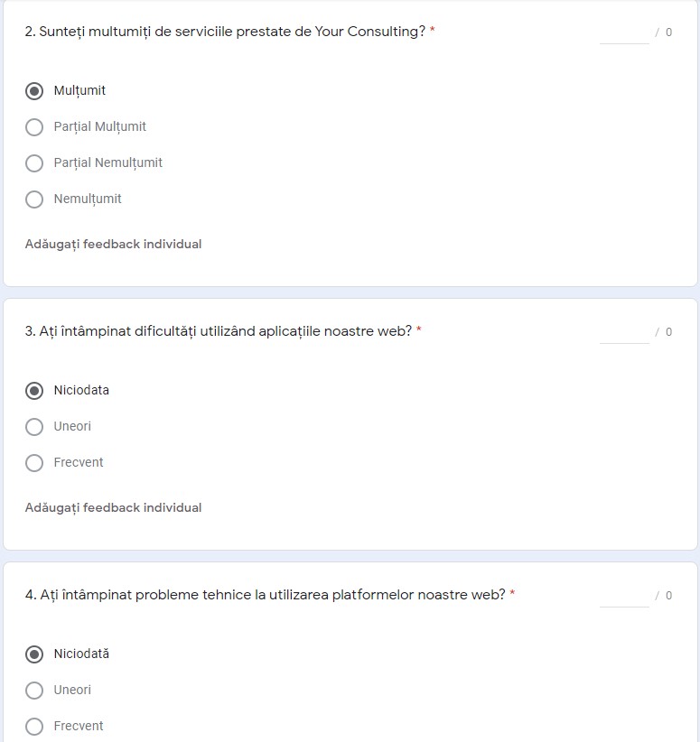This screenshot has width=700, height=742.
Task: Choose Parțial Mulțumit radio button
Action: 34,127
